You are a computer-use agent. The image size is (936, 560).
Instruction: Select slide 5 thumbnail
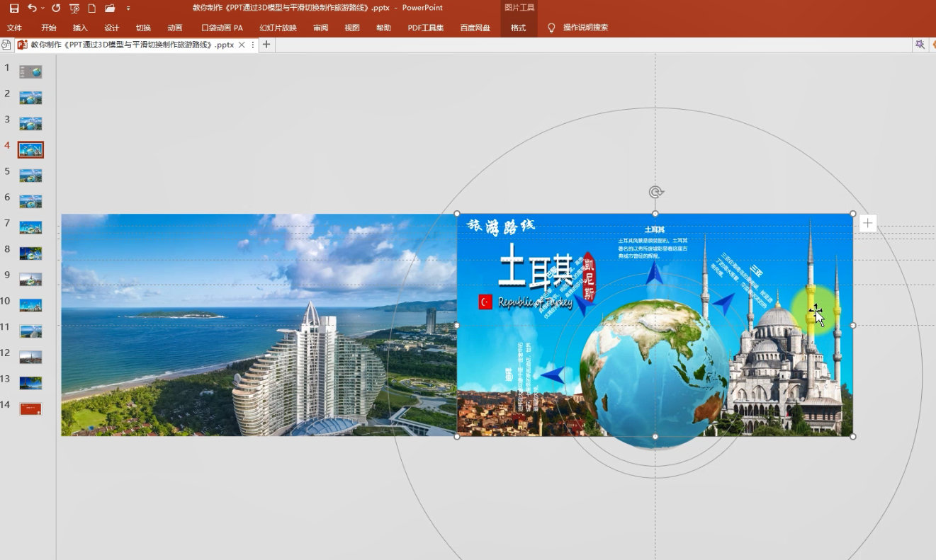point(30,176)
